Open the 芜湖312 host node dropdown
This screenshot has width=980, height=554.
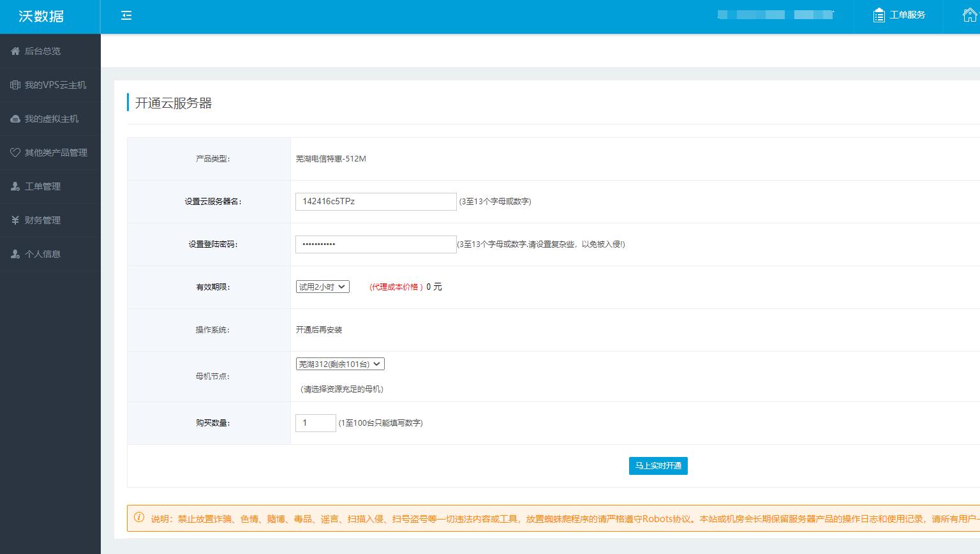pos(340,364)
